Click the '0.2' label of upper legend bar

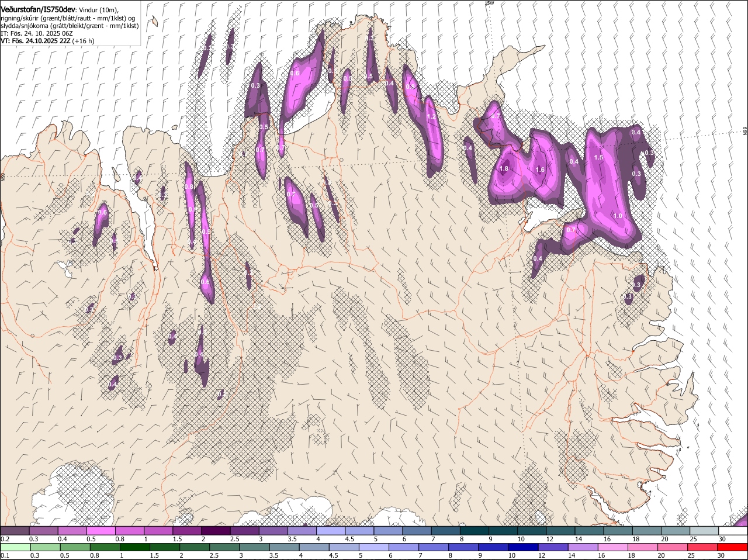pos(5,539)
